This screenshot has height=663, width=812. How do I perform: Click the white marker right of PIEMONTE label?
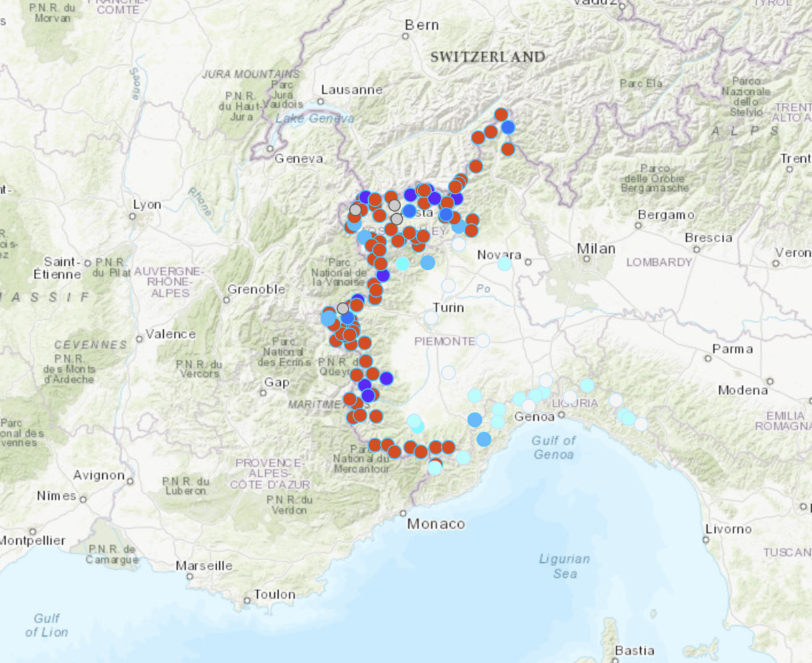(x=482, y=340)
